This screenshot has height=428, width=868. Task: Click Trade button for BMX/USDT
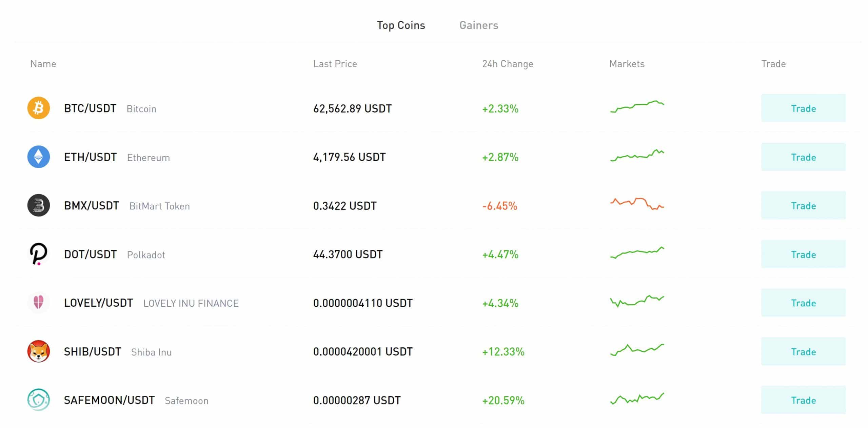[x=803, y=205]
